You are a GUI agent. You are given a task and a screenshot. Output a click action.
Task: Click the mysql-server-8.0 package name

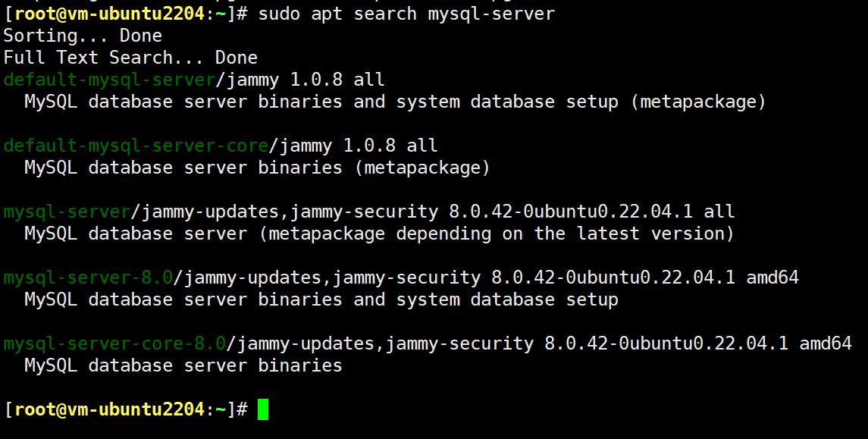(88, 278)
